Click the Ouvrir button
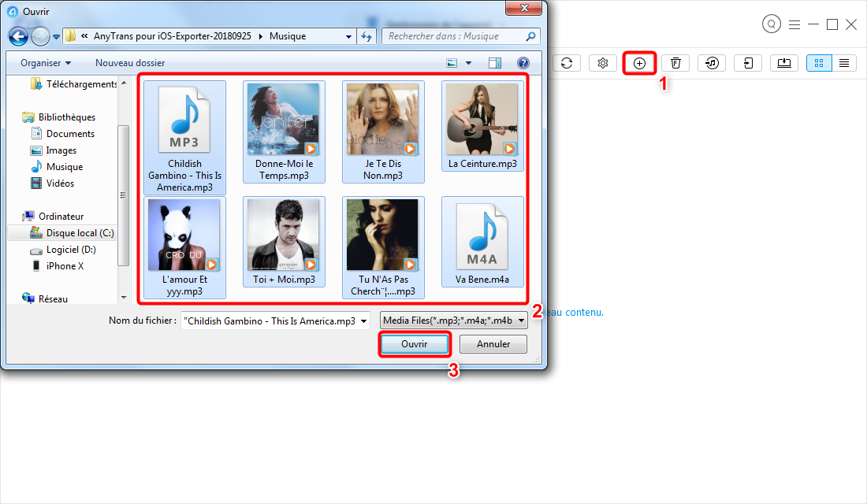Viewport: 867px width, 504px height. click(414, 344)
